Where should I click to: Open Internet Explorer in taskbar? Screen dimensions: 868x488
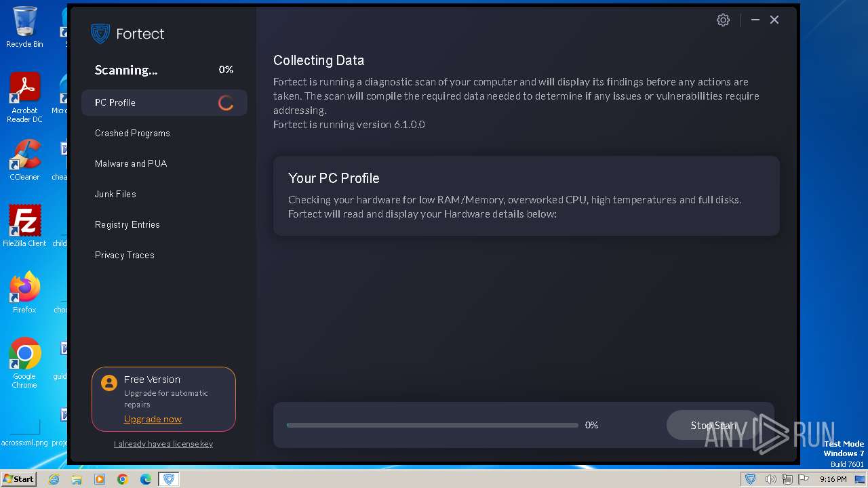tap(54, 479)
